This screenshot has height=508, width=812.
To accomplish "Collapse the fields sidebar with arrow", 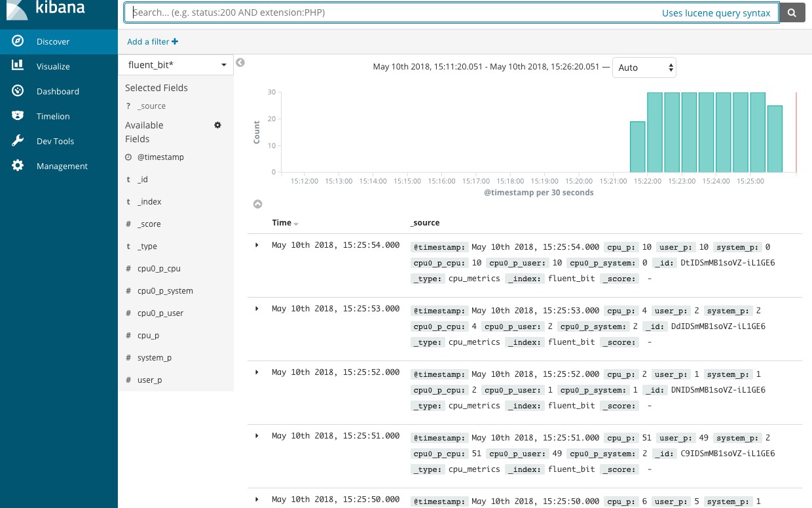I will coord(240,63).
